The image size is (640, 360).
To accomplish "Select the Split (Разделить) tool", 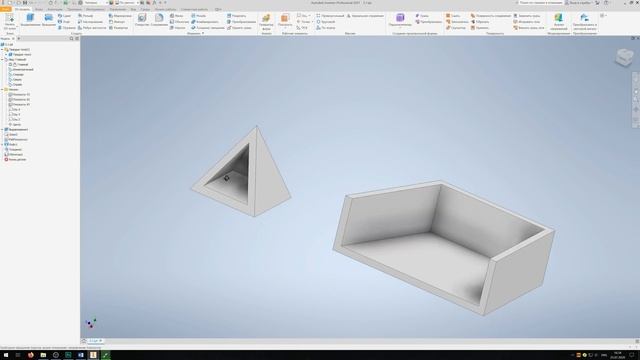I will point(237,16).
